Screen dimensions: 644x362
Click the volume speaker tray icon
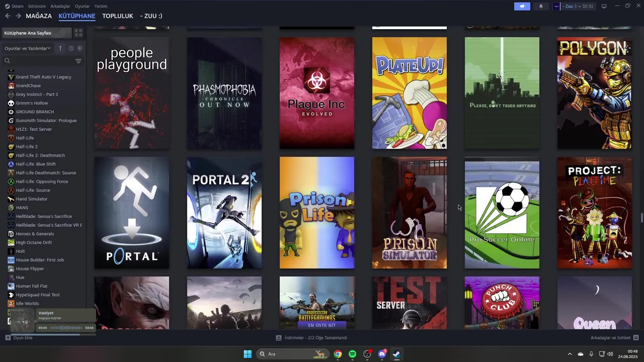(610, 354)
